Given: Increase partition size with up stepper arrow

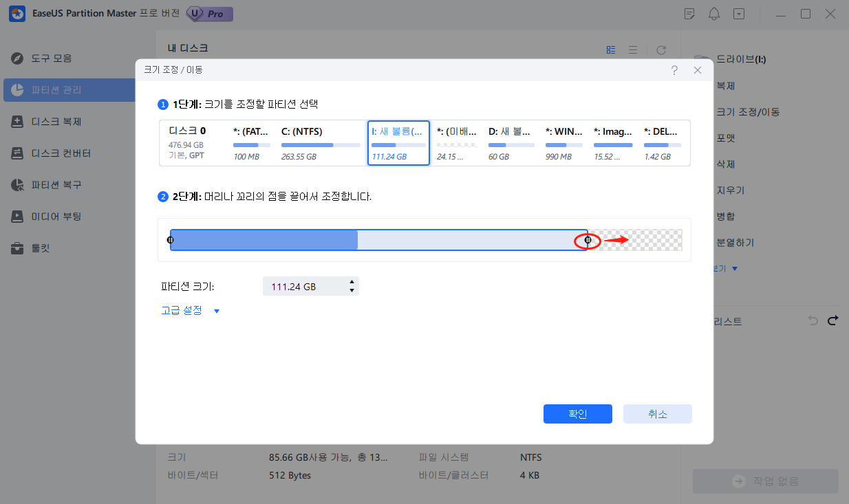Looking at the screenshot, I should [352, 282].
